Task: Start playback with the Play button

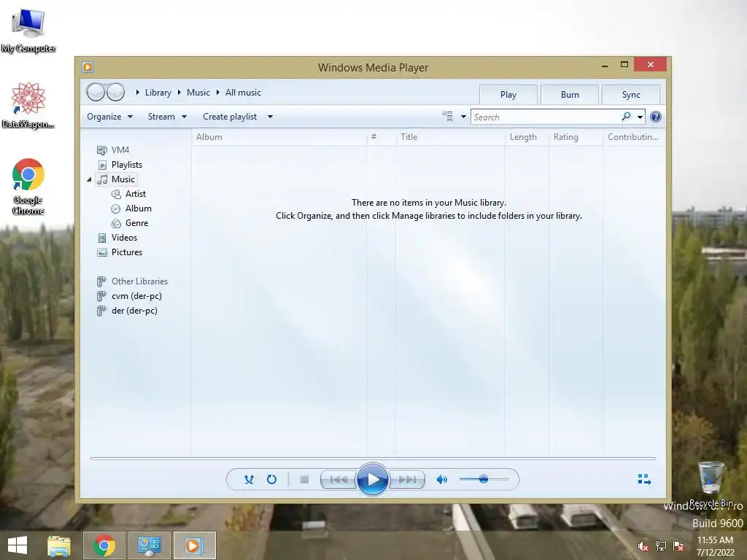Action: pos(373,480)
